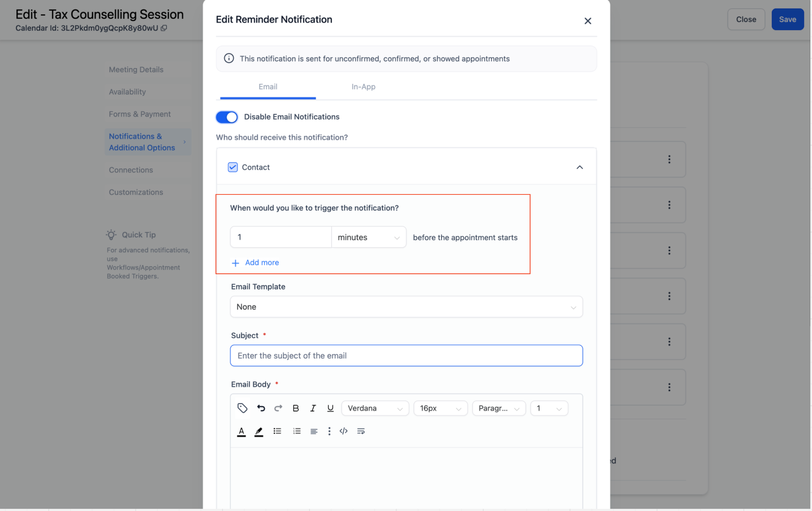Pick the text highlight color
This screenshot has height=511, width=812.
pyautogui.click(x=259, y=432)
